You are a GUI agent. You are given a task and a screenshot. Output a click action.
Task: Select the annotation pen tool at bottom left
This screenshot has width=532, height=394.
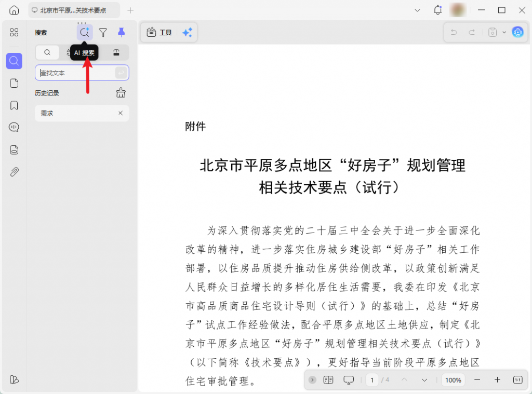(x=14, y=379)
